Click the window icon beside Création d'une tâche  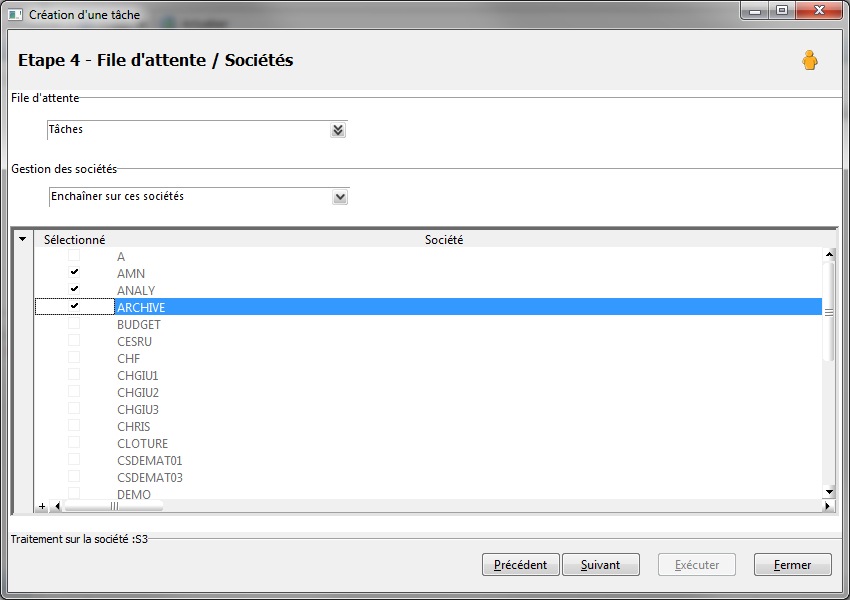click(x=15, y=15)
